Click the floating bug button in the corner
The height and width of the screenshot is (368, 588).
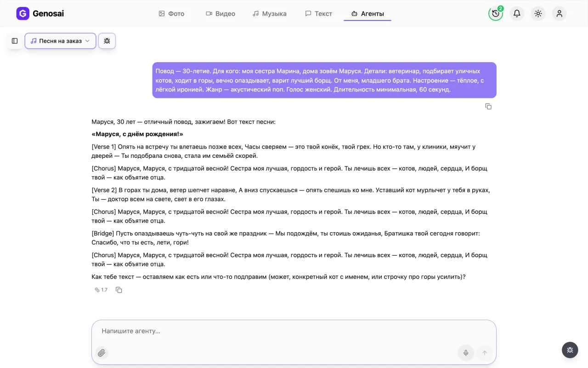[570, 350]
